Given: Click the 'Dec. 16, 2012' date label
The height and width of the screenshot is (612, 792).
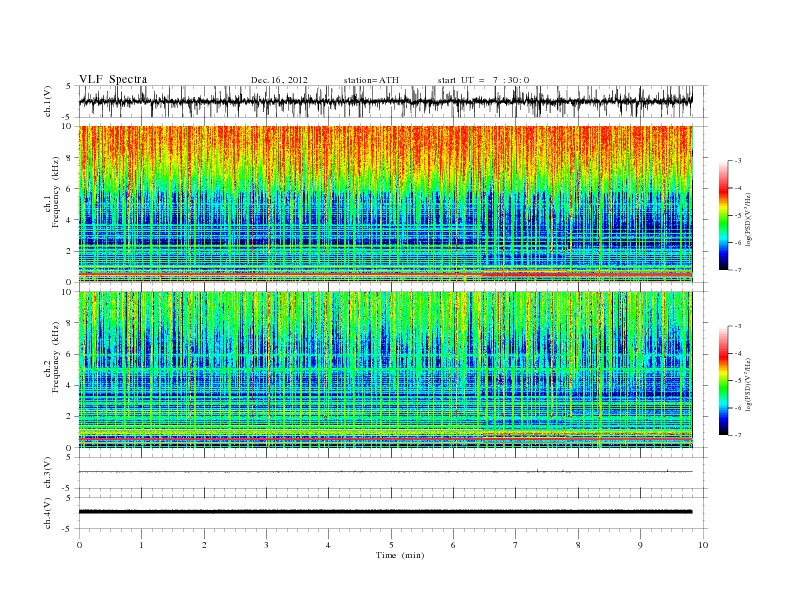Looking at the screenshot, I should [x=279, y=80].
